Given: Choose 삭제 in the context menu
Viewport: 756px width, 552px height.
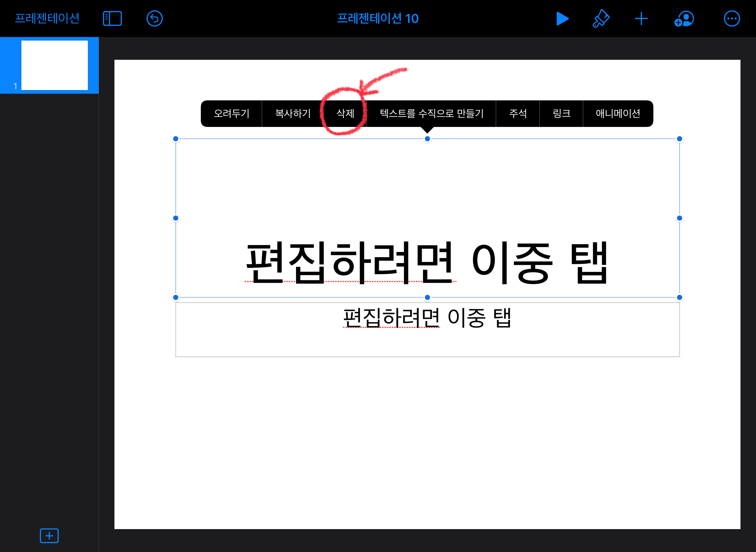Looking at the screenshot, I should click(x=346, y=114).
